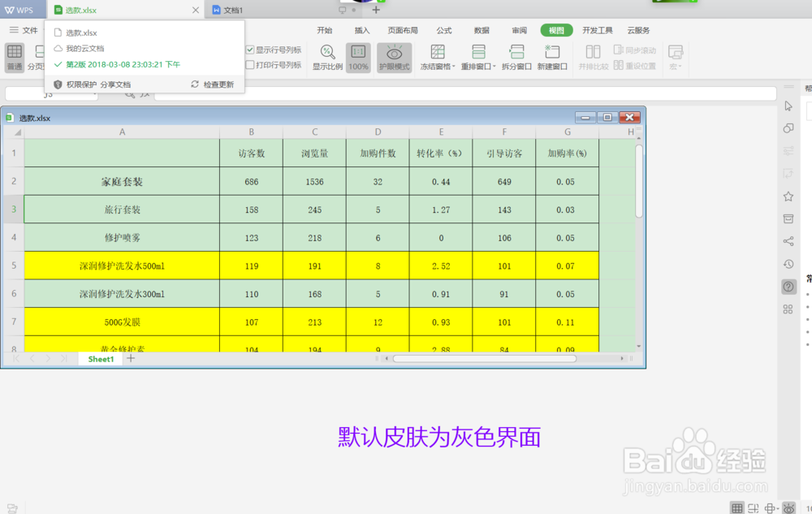Set zoom to 100%
The image size is (812, 514).
tap(358, 57)
